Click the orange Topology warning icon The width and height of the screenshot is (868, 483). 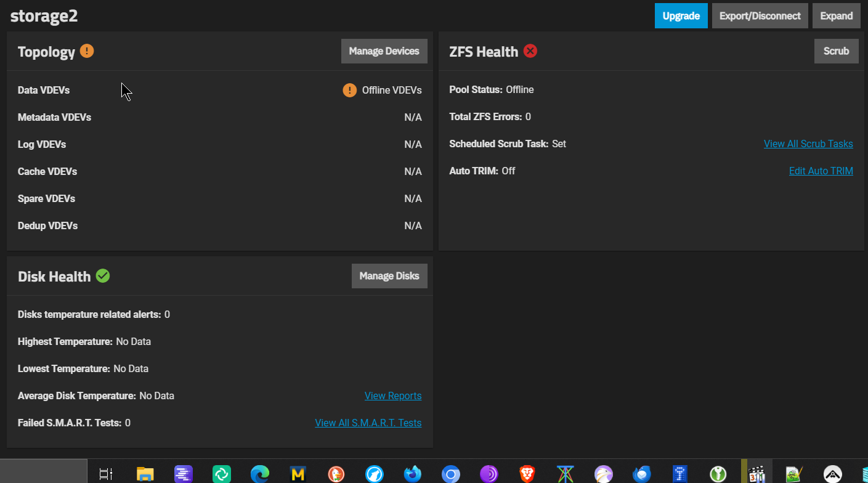point(87,51)
